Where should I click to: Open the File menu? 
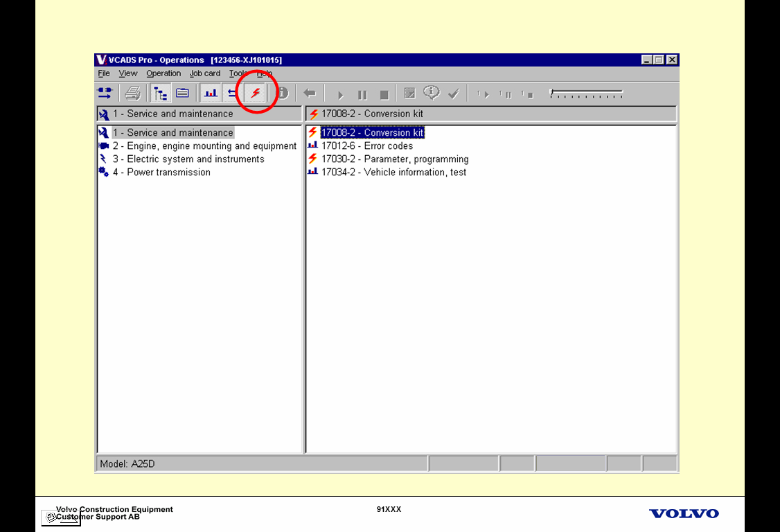[x=104, y=73]
